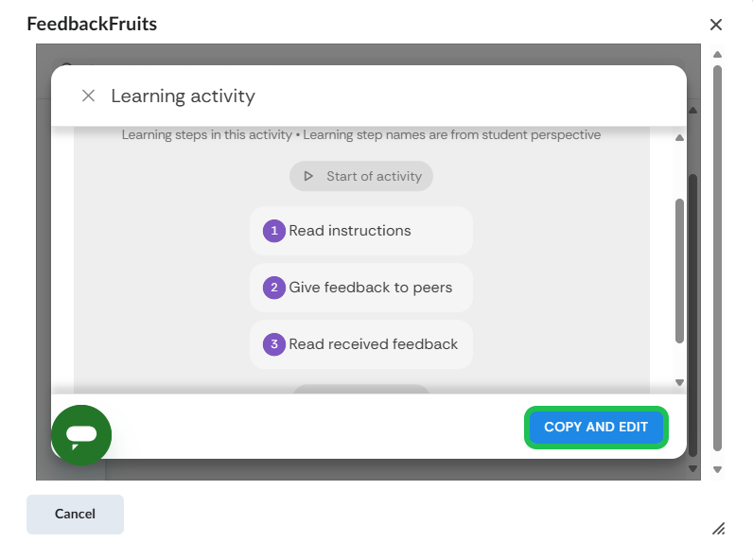The height and width of the screenshot is (560, 753).
Task: Click the play icon in Start of activity
Action: [308, 176]
